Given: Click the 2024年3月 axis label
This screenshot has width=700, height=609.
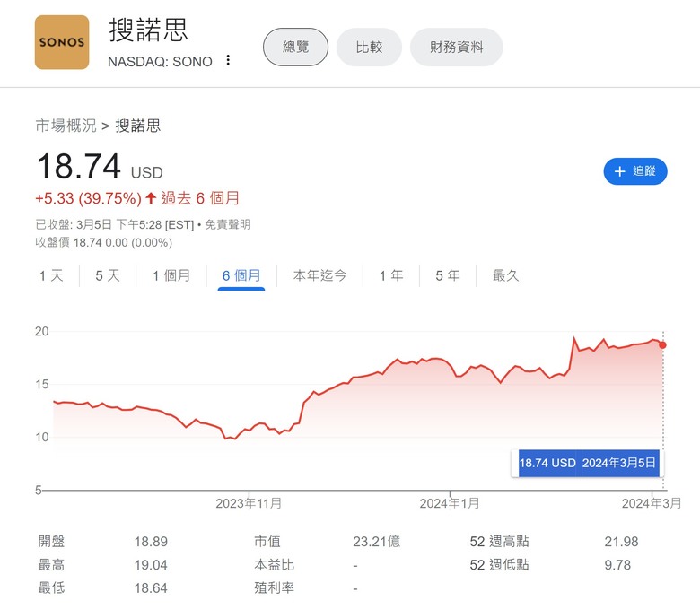Looking at the screenshot, I should pyautogui.click(x=652, y=504).
